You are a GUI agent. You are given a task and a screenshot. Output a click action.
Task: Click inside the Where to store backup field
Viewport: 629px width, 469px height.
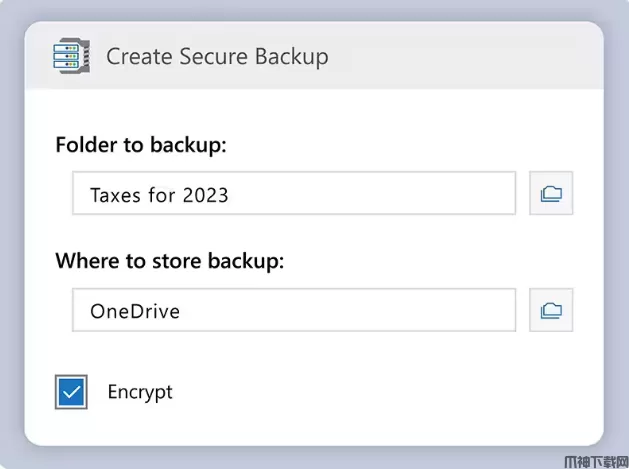293,311
